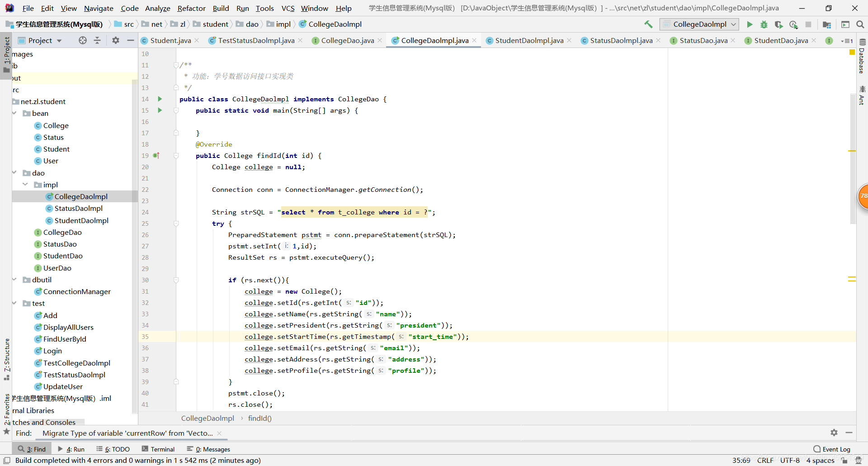Click the yellow warning stripe marker near line 30
This screenshot has height=466, width=868.
coord(852,279)
